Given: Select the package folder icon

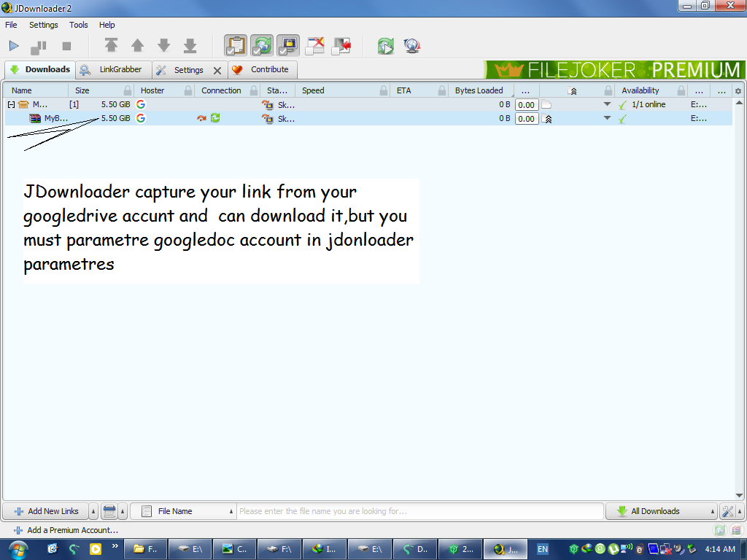Looking at the screenshot, I should pyautogui.click(x=23, y=104).
